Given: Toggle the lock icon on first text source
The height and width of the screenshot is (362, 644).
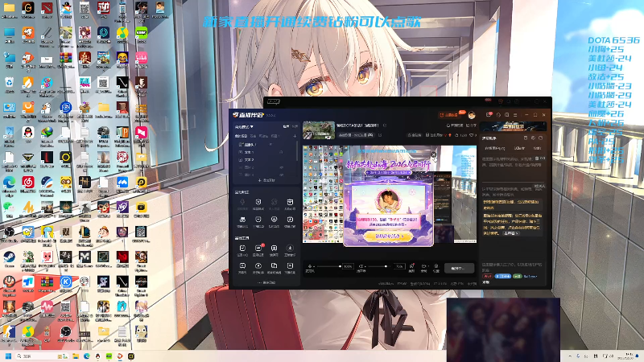Looking at the screenshot, I should click(x=281, y=152).
